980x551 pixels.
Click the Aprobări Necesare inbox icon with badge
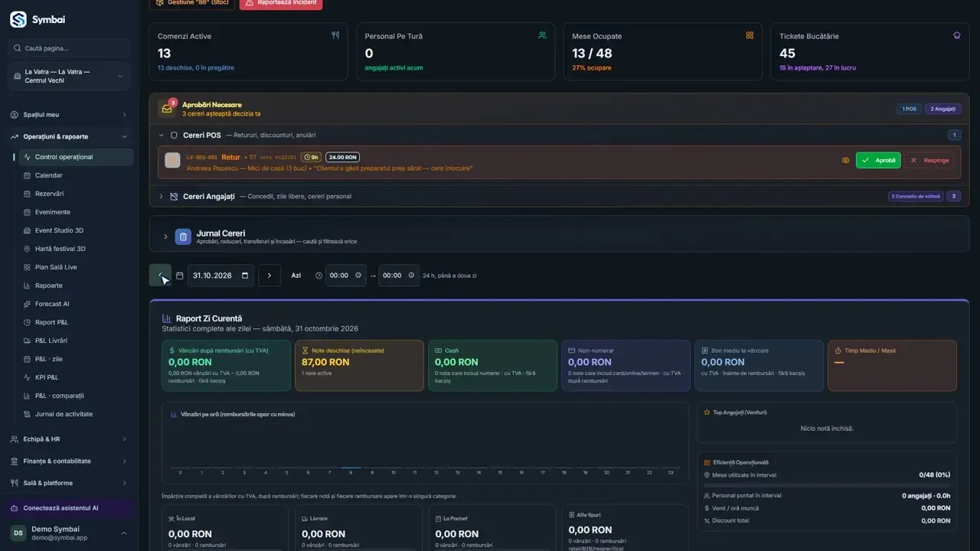[167, 109]
